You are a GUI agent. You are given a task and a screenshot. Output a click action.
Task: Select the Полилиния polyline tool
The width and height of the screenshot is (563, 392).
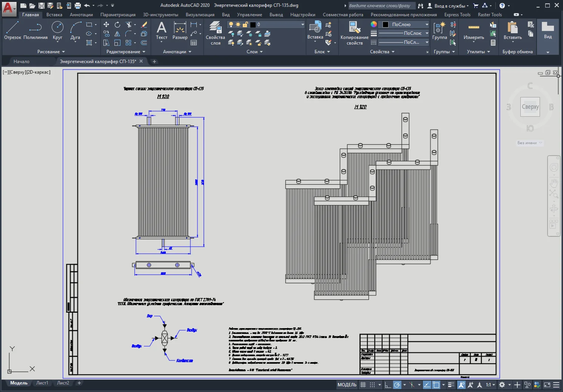35,31
